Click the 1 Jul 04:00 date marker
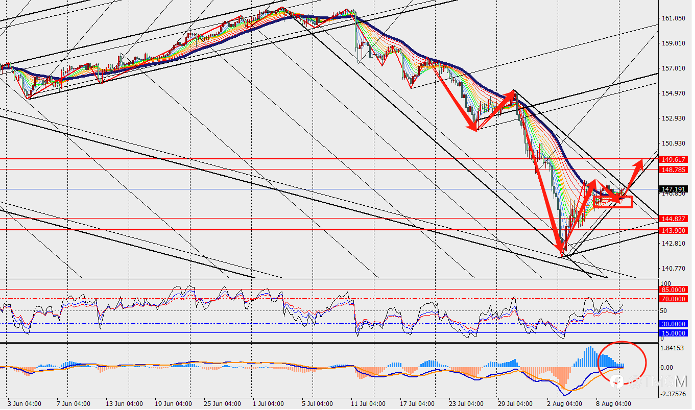 268,404
